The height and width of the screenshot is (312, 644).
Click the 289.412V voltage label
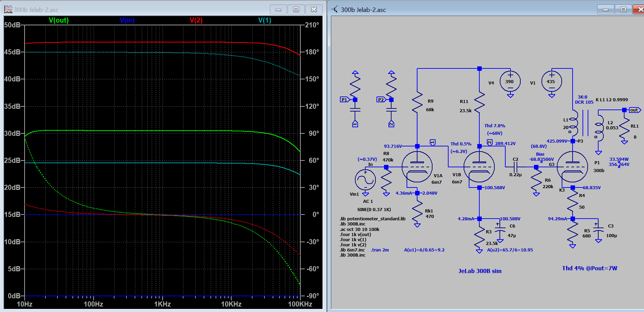(505, 143)
